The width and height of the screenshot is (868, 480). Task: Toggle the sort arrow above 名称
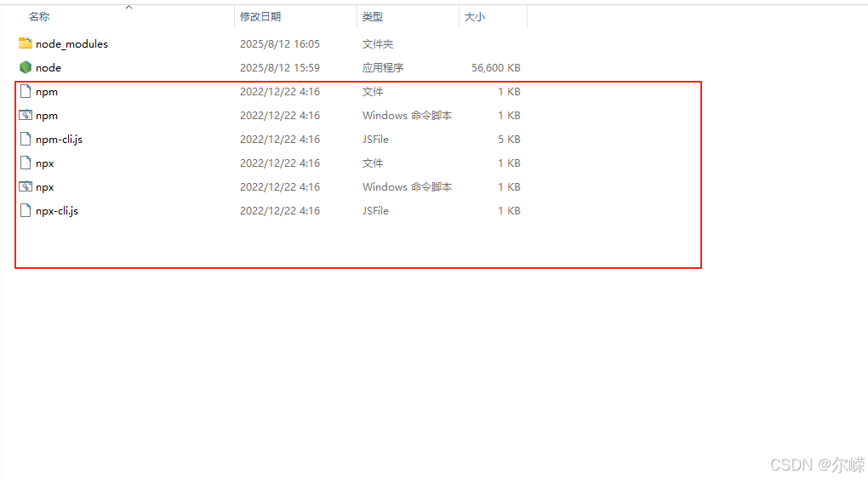[129, 7]
